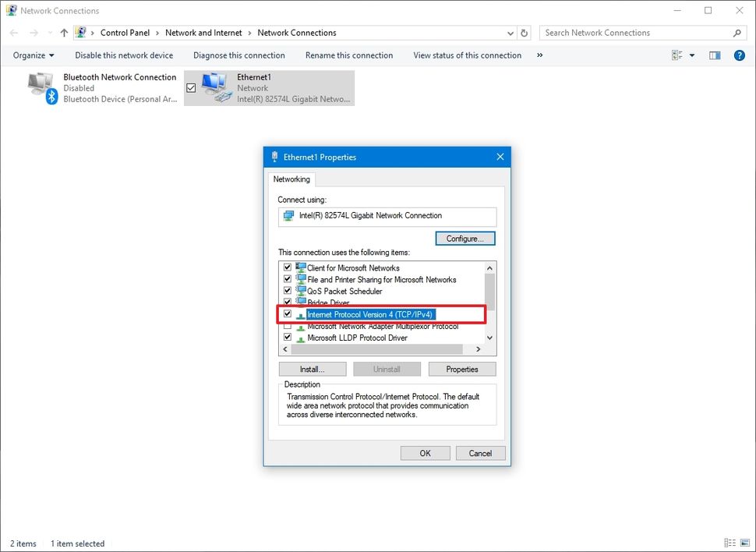Uncheck QoS Packet Scheduler in the items list
This screenshot has height=552, width=756.
coord(288,291)
